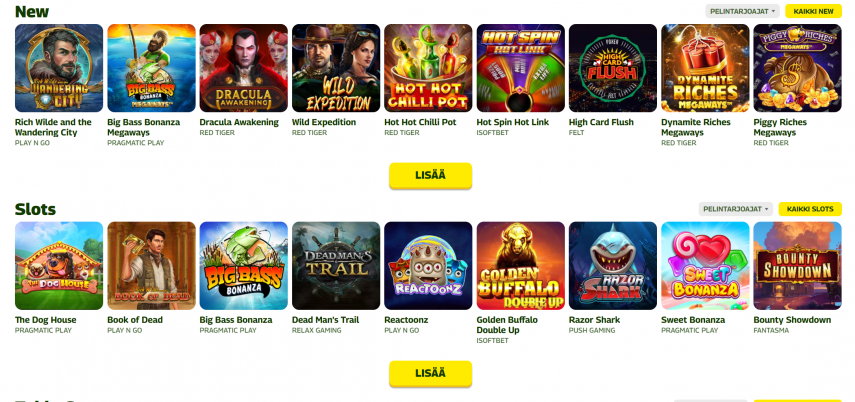Click Bounty Showdown game title

click(792, 320)
